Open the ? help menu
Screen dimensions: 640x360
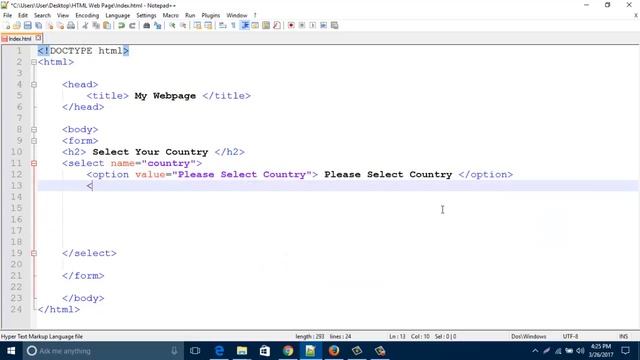[255, 15]
